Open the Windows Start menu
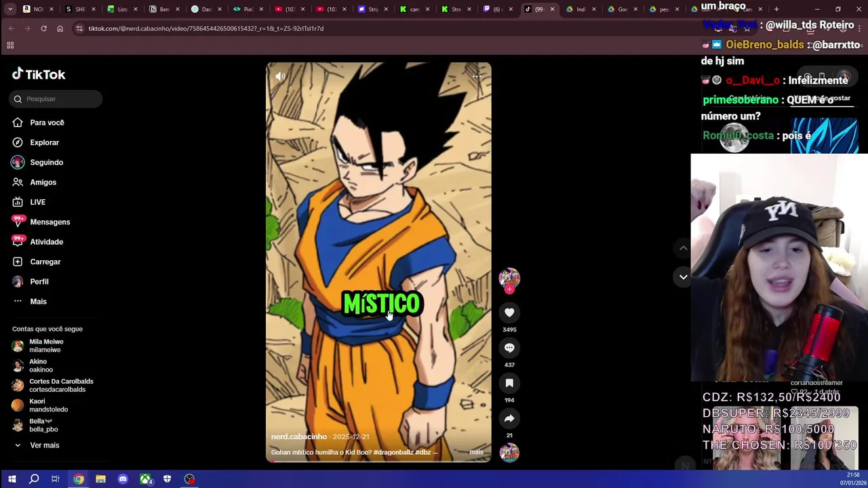The height and width of the screenshot is (488, 868). (12, 479)
